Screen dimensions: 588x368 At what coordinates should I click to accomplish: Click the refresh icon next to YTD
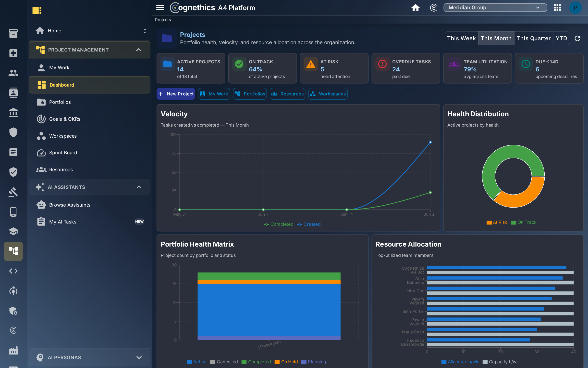(577, 38)
